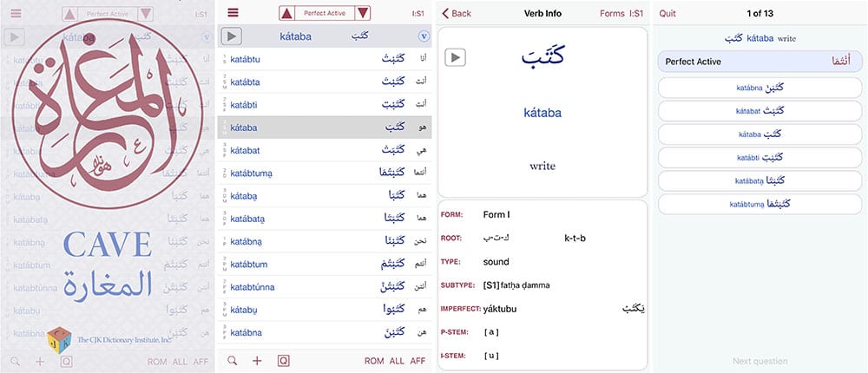Choose the answer kátabat in the quiz
The height and width of the screenshot is (373, 868).
click(x=760, y=111)
